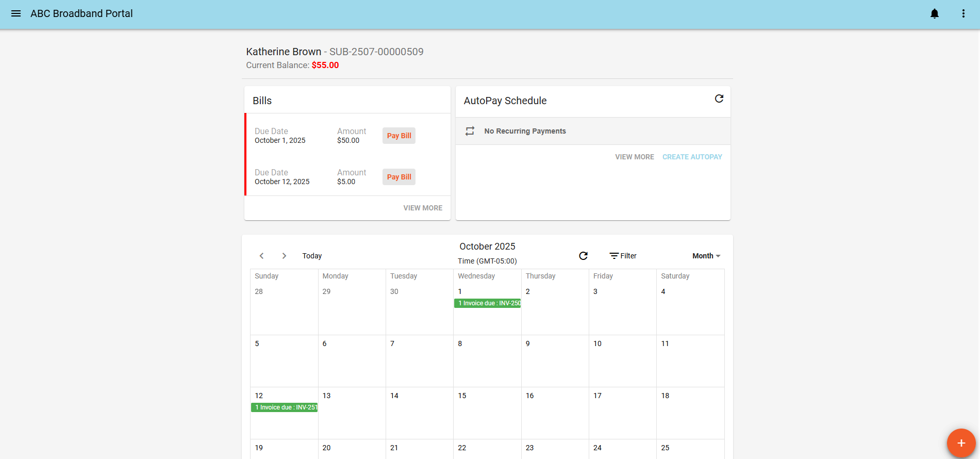Open the calendar Filter options
Screen dimensions: 980x459
(x=623, y=256)
